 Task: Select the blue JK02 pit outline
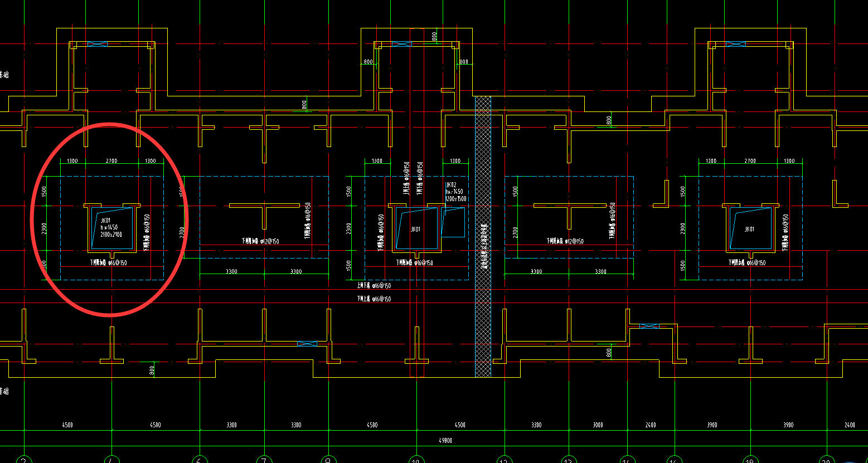[453, 222]
